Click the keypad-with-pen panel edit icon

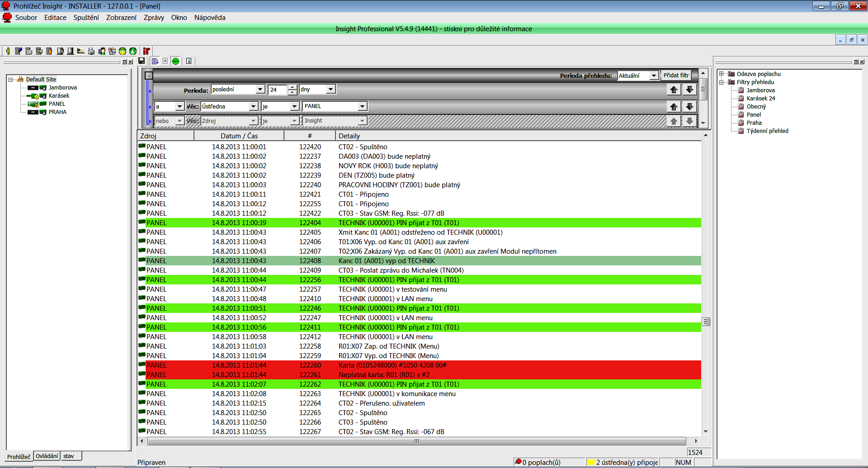click(18, 51)
